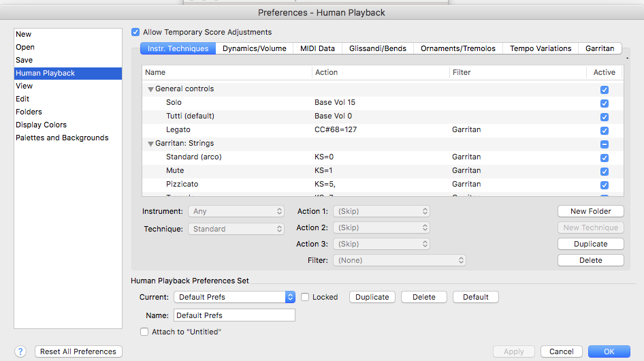
Task: Enable the Locked checkbox
Action: (306, 297)
